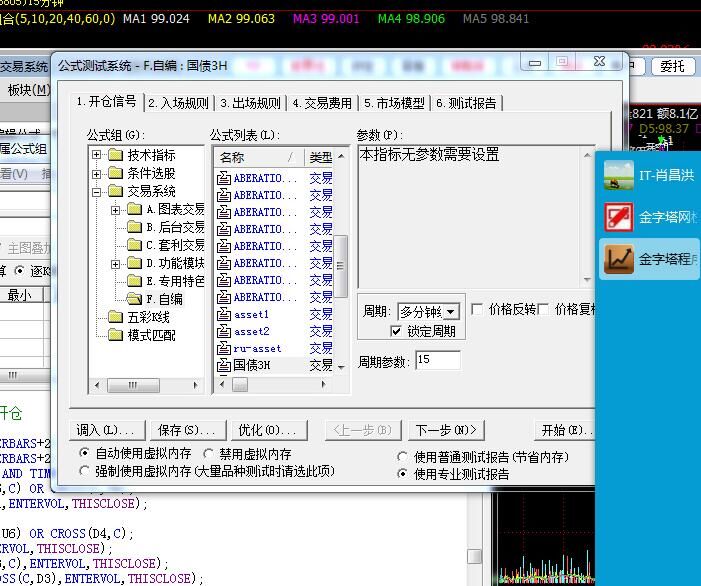Click the 金字塔网 red icon

point(619,217)
